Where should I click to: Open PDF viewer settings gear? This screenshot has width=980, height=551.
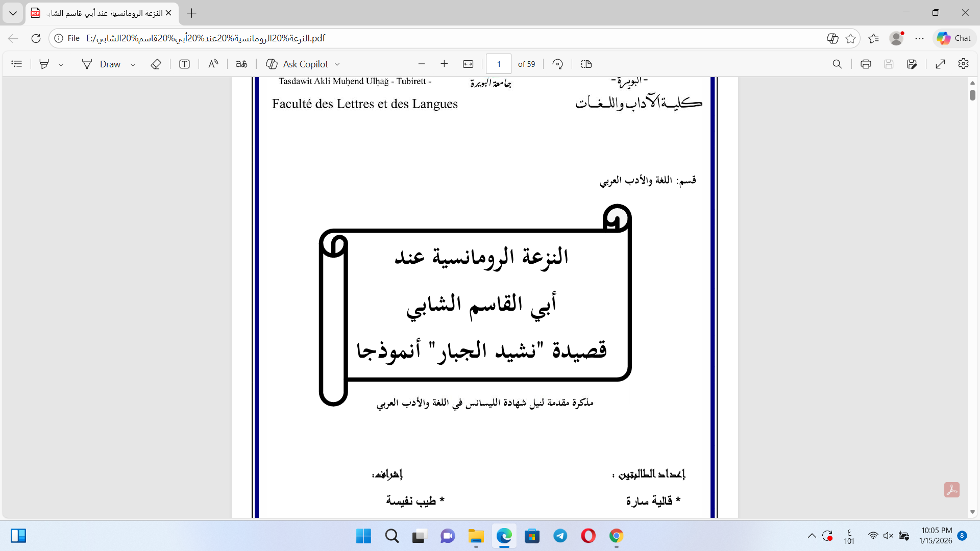[963, 64]
